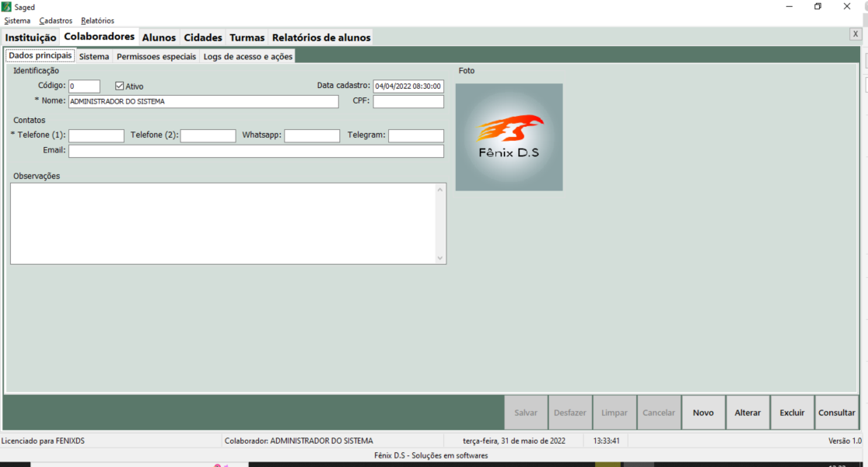
Task: Focus the CPF input field
Action: click(x=408, y=101)
